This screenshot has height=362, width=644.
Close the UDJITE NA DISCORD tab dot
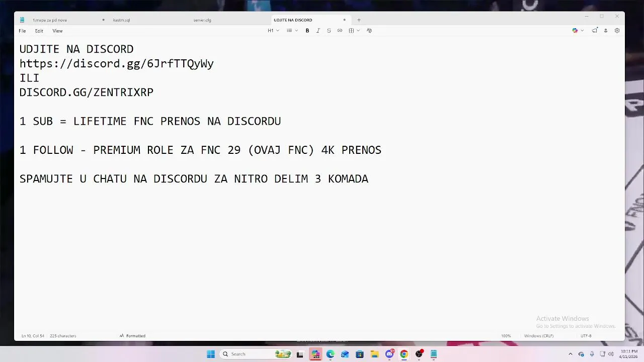pos(344,20)
